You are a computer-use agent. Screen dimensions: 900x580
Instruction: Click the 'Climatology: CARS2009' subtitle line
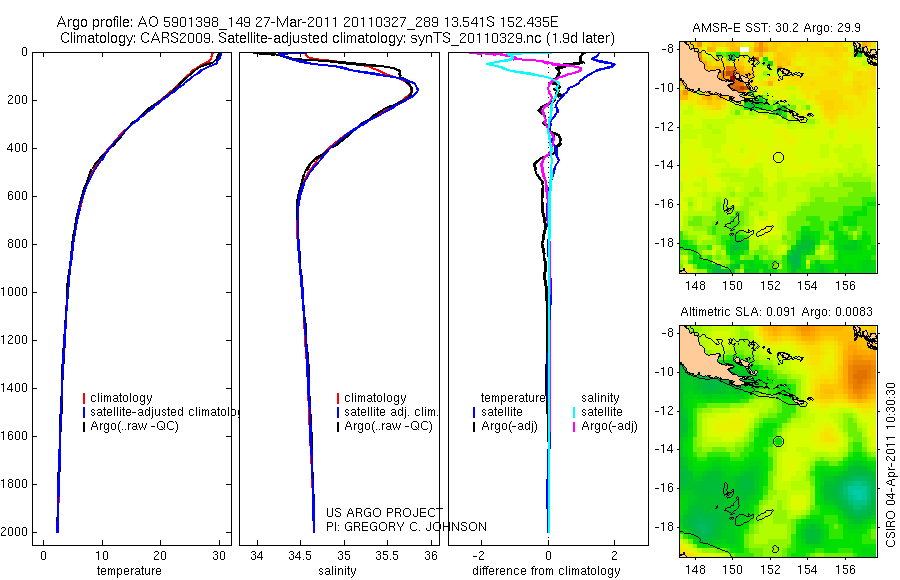pos(338,38)
